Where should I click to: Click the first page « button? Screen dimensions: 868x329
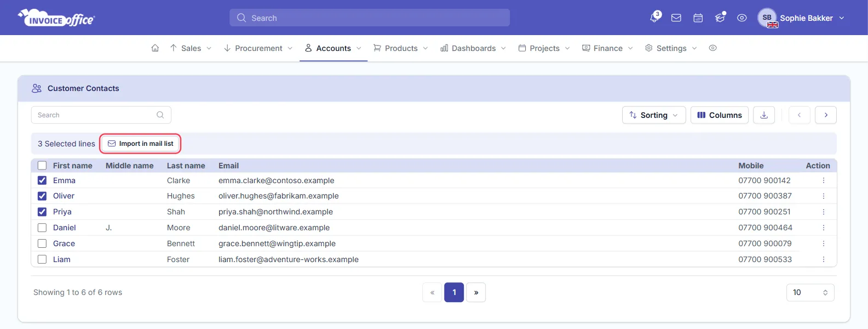[432, 292]
